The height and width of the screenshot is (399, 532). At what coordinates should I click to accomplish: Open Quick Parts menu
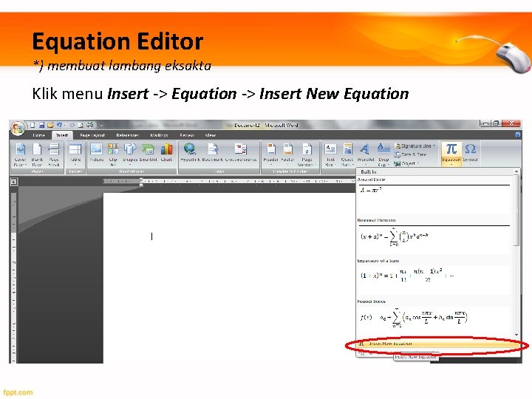click(x=347, y=154)
